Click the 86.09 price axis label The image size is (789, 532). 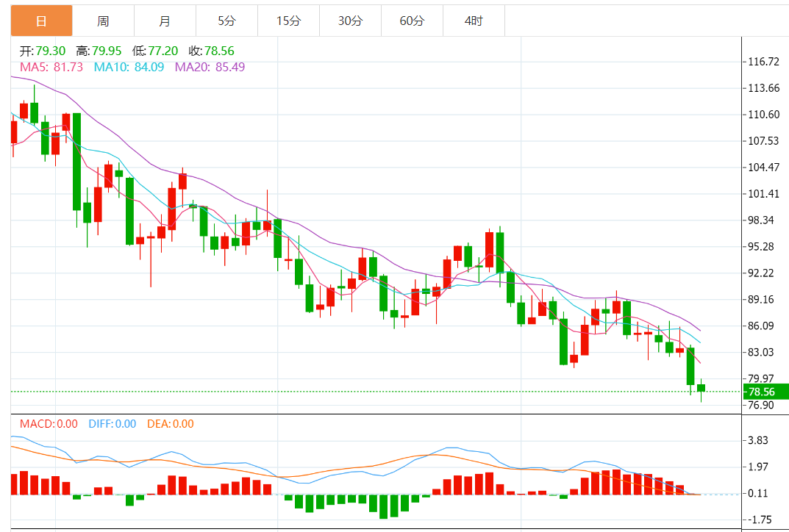761,326
